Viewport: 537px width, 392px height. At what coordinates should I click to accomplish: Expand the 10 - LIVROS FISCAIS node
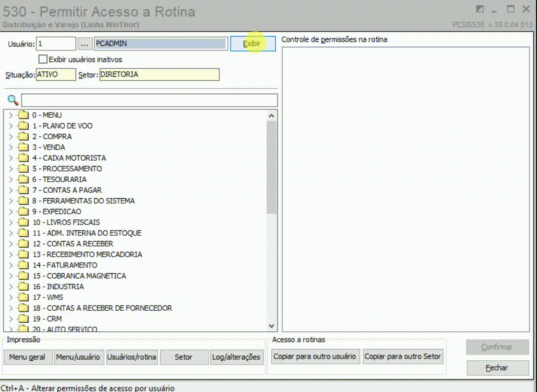point(11,222)
